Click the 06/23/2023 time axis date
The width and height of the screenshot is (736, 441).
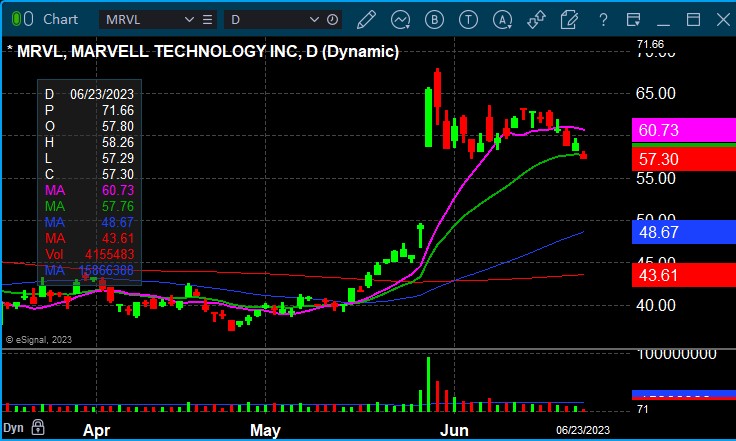[x=583, y=430]
